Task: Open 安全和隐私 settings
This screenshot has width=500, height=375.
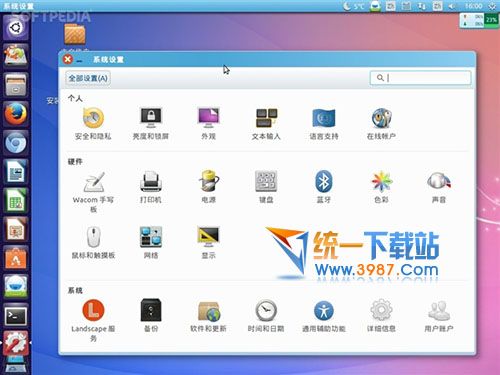Action: [x=93, y=123]
